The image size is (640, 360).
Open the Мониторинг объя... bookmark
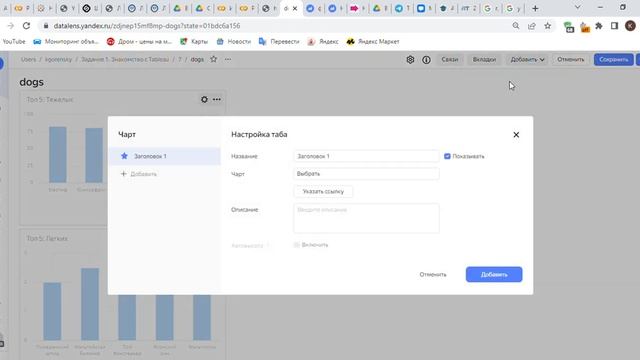click(x=66, y=42)
